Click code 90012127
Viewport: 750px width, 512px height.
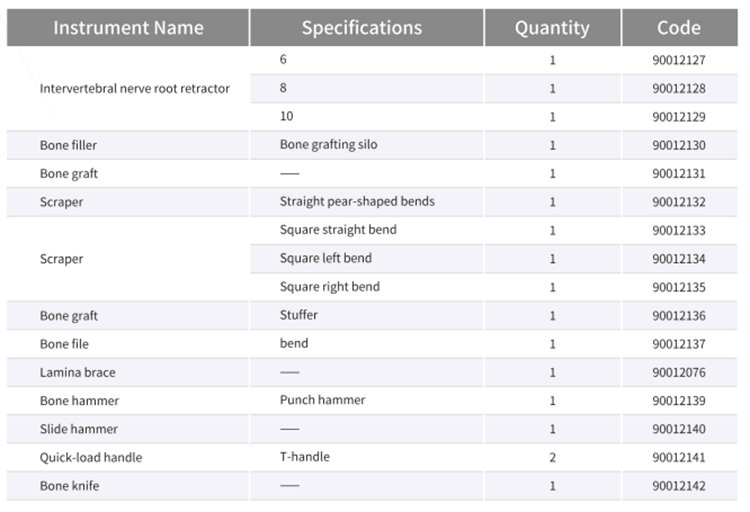[678, 60]
